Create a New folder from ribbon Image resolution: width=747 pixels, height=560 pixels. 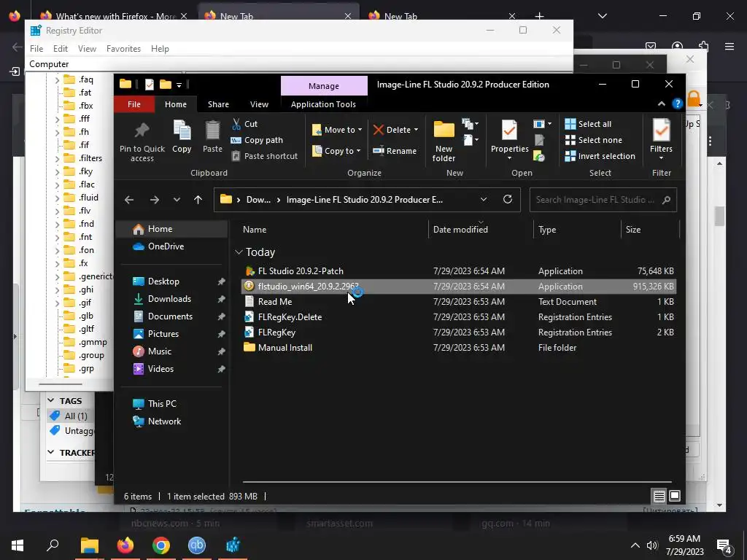[444, 141]
